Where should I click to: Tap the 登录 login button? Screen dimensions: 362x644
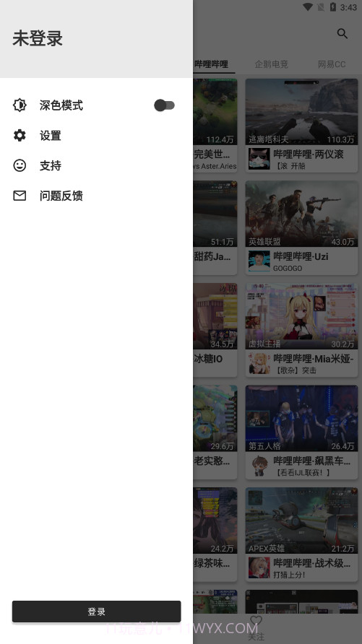(x=97, y=612)
